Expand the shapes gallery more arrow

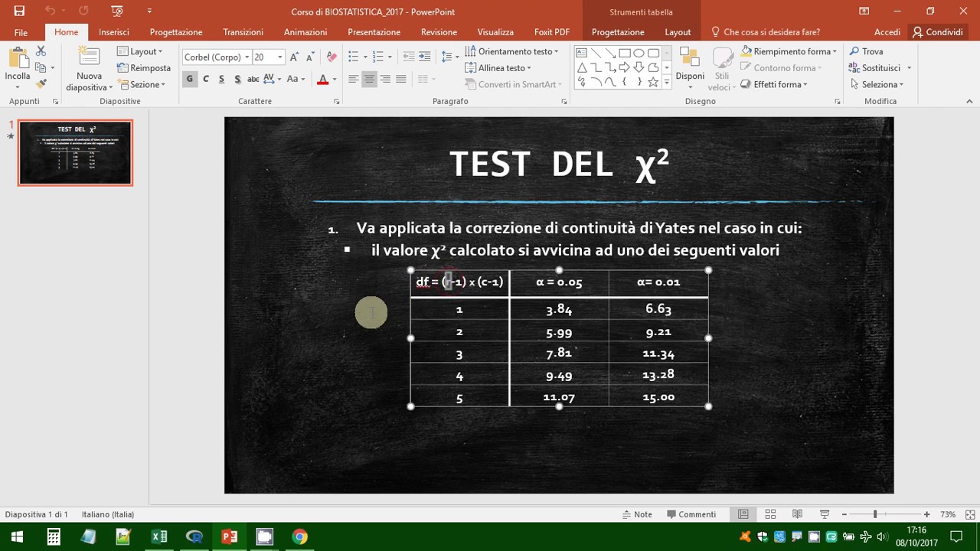click(667, 81)
